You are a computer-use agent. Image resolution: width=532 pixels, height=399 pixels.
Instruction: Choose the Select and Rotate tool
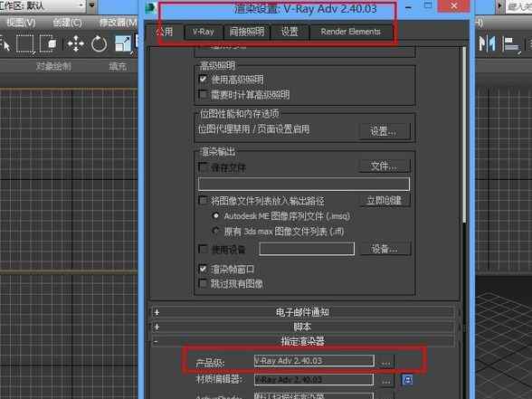99,44
